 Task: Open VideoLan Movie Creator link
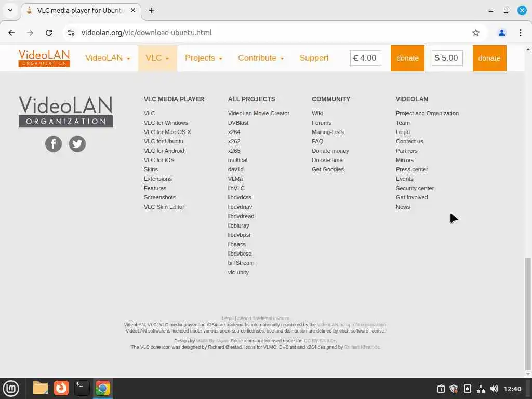(x=259, y=113)
